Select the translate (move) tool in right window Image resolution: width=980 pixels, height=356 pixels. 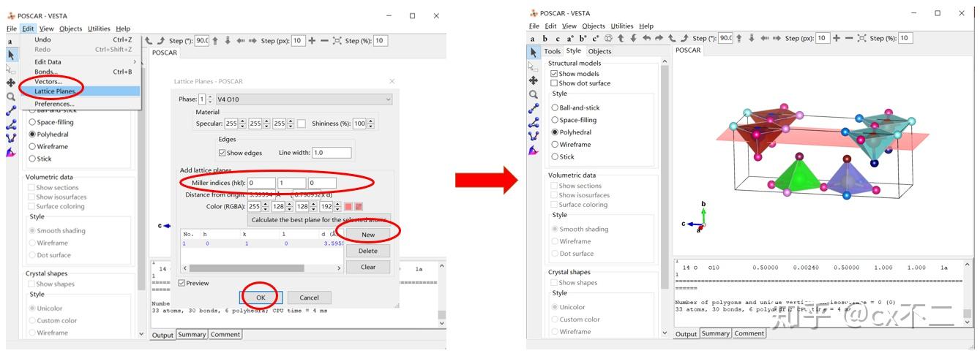point(534,80)
